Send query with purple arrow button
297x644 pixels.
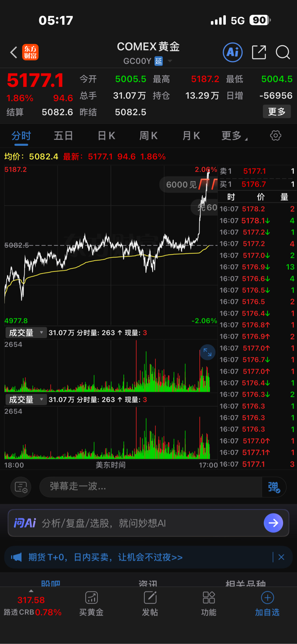point(273,523)
